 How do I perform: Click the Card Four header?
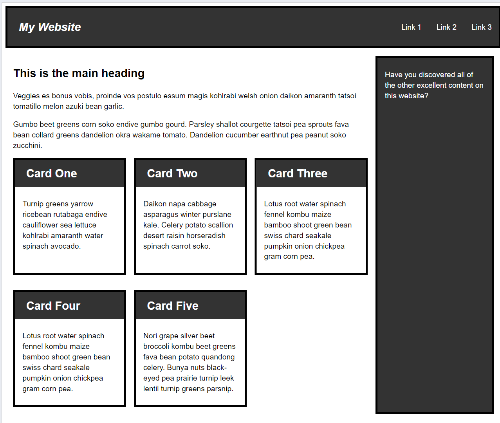70,306
